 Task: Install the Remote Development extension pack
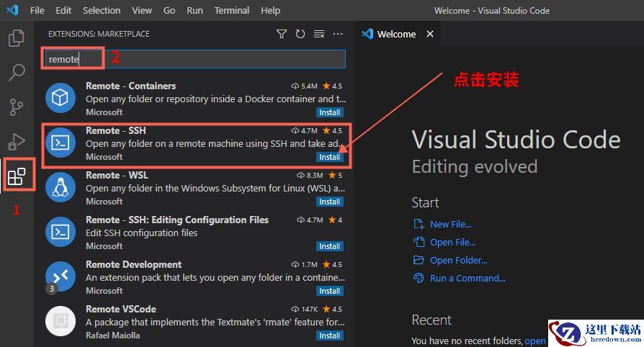pyautogui.click(x=330, y=291)
